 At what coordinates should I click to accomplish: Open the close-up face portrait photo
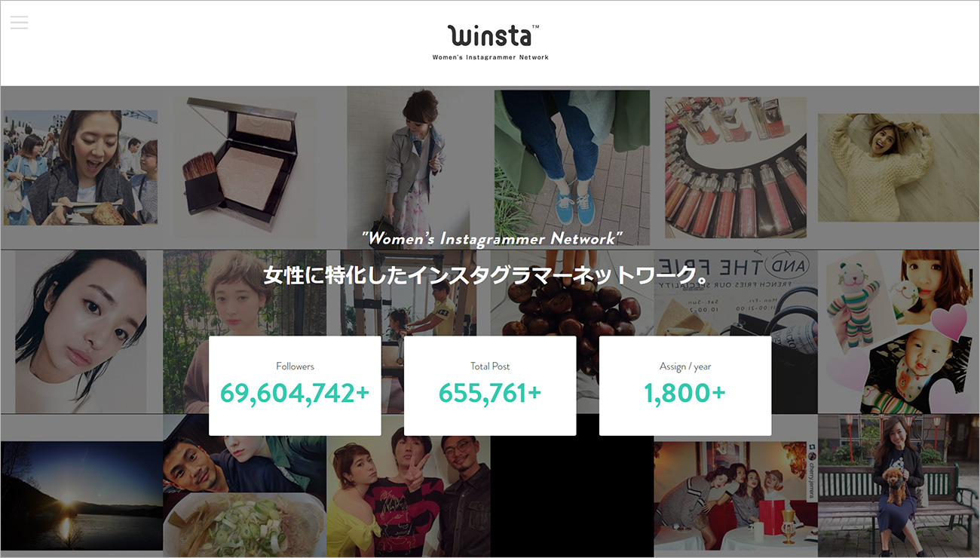tap(81, 332)
